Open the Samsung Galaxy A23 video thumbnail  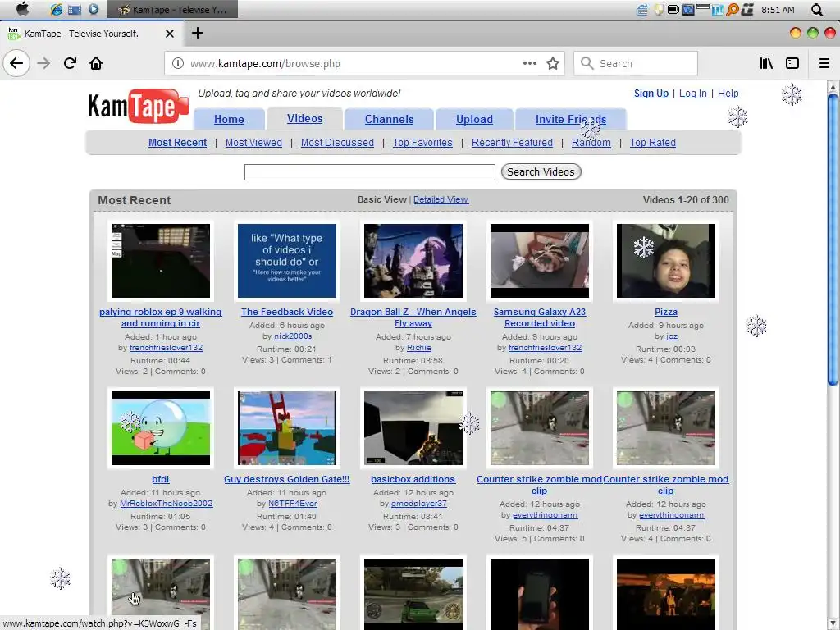540,261
